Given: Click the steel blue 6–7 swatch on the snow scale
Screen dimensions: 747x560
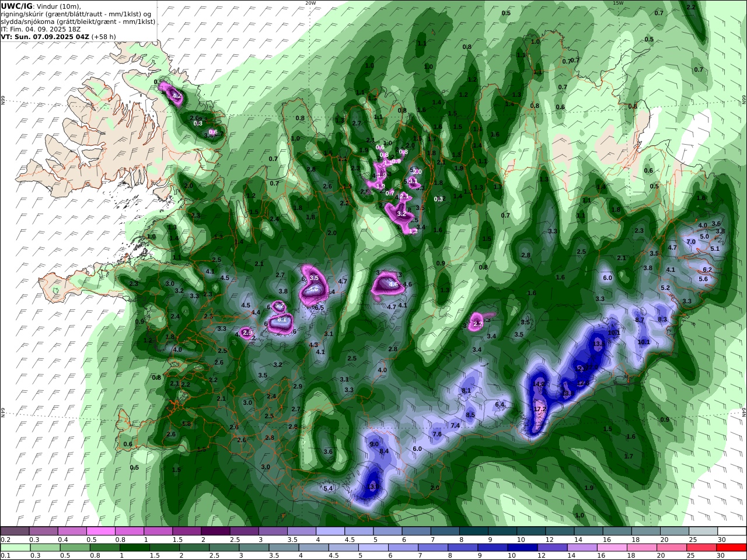Looking at the screenshot, I should click(x=416, y=531).
